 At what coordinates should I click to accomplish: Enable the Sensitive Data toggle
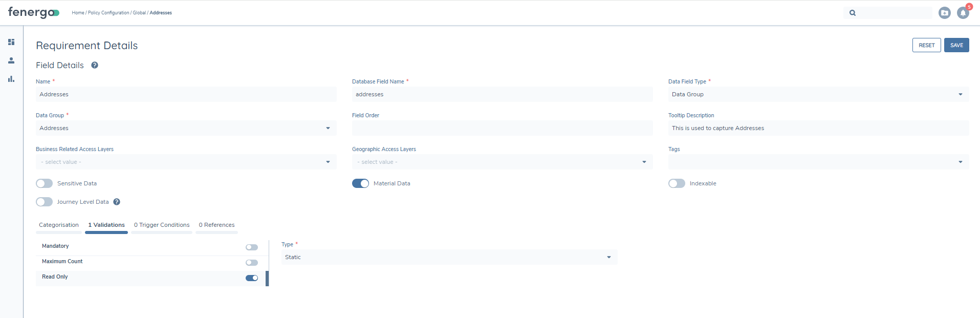(x=45, y=183)
